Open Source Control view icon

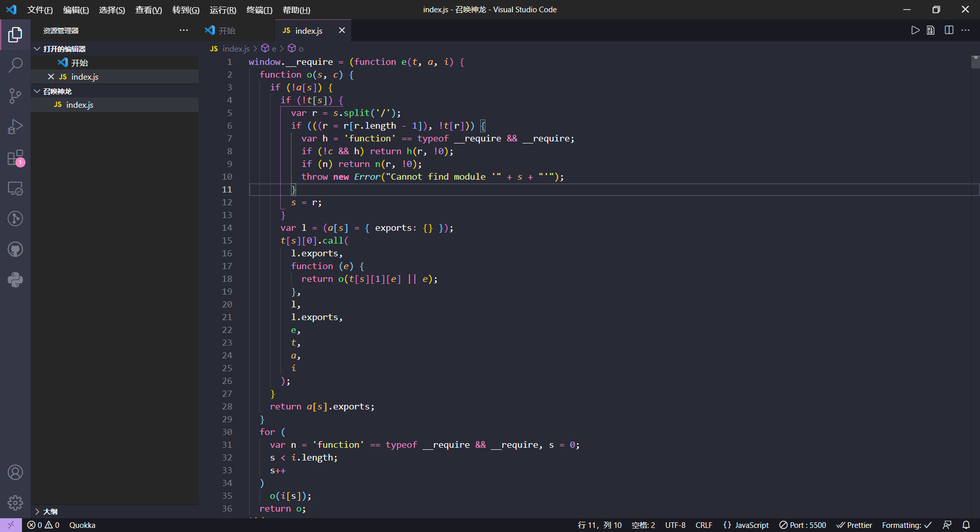coord(15,96)
